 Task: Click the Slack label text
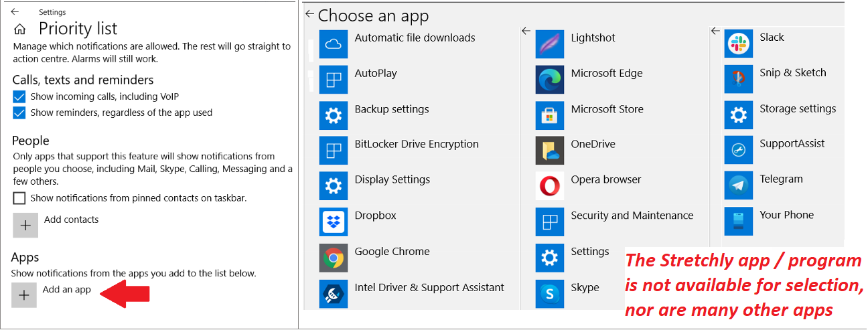pos(772,37)
